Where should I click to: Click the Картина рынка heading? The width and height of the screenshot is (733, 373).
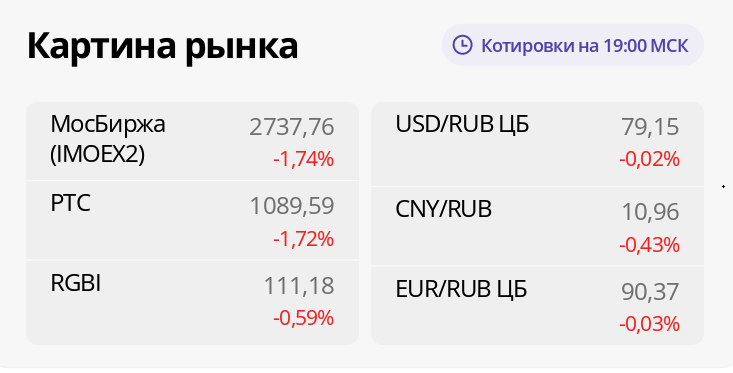(162, 47)
